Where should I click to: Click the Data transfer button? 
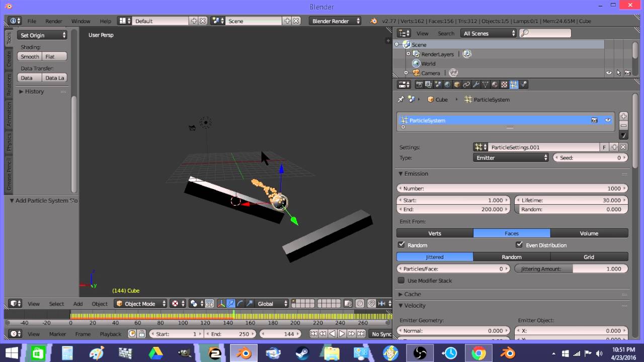click(x=30, y=77)
